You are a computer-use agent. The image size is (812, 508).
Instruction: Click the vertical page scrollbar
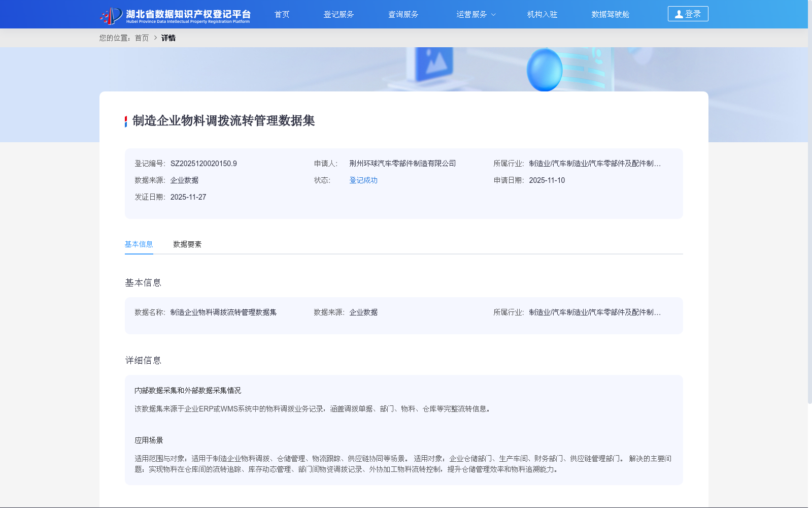pyautogui.click(x=810, y=203)
